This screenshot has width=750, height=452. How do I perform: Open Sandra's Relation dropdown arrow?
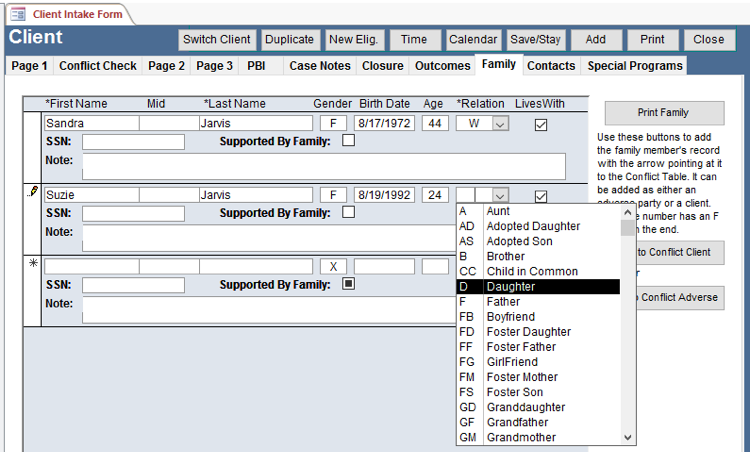point(500,124)
